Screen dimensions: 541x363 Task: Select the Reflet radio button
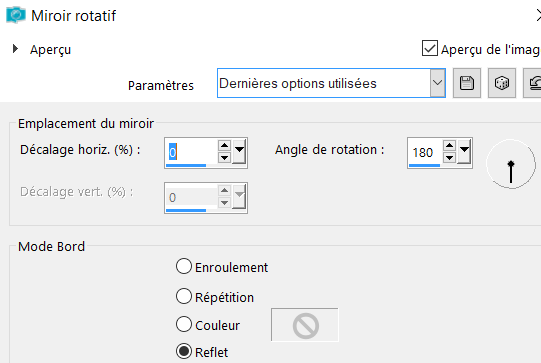[184, 351]
